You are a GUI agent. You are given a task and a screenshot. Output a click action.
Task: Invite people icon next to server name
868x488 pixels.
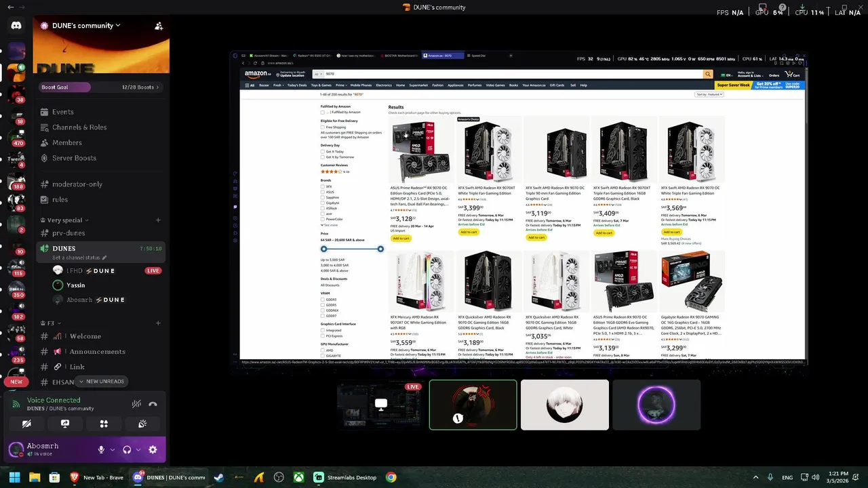click(x=158, y=26)
